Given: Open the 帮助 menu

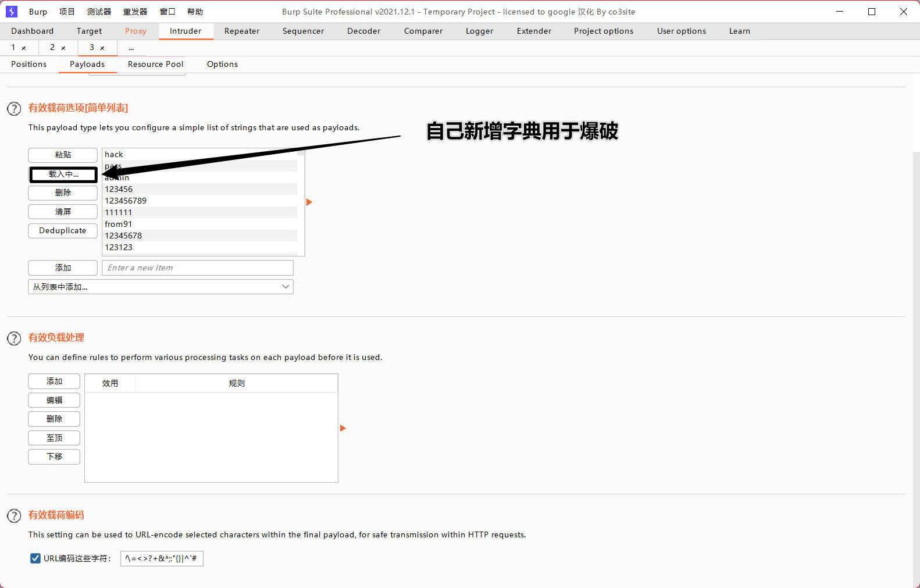Looking at the screenshot, I should point(195,12).
